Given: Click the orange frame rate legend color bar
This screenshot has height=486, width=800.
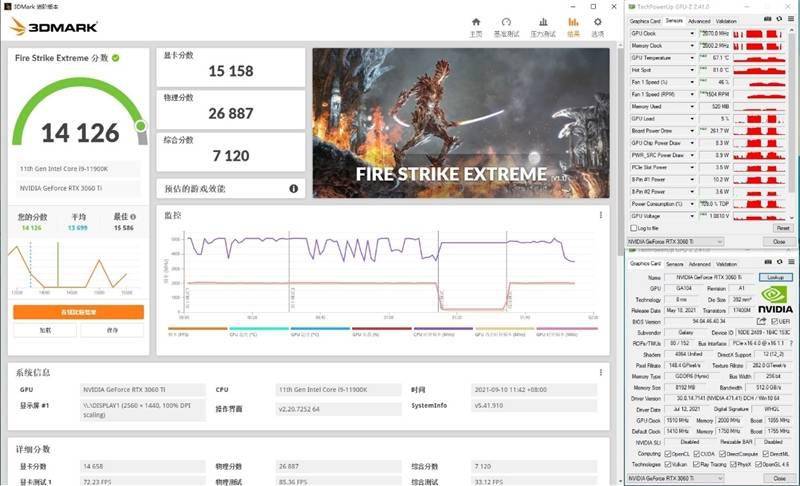Looking at the screenshot, I should (x=197, y=328).
